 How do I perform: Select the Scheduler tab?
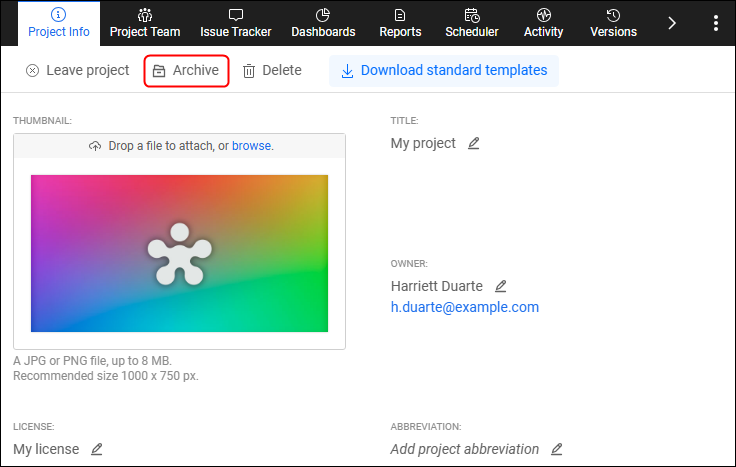472,23
